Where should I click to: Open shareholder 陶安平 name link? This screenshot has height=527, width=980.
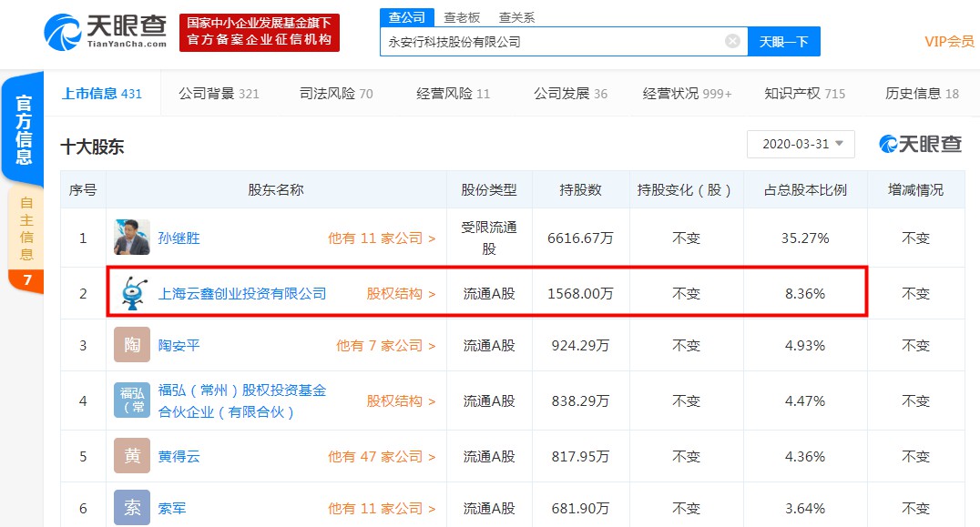coord(179,345)
